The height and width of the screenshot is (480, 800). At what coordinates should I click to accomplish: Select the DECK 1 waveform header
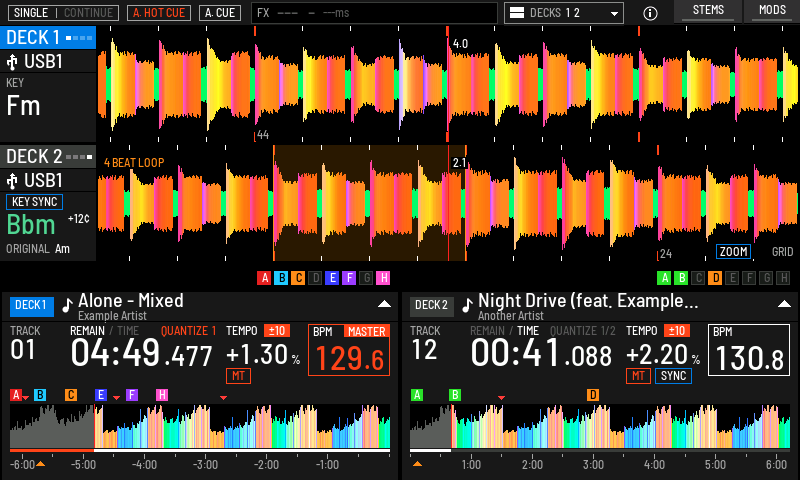pos(48,38)
